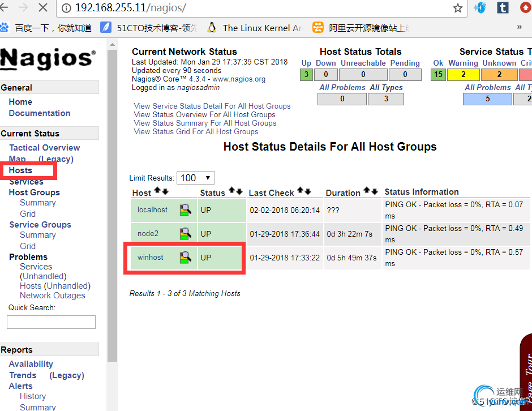Open the node2 host link
Screen dimensions: 532x411
(x=148, y=233)
